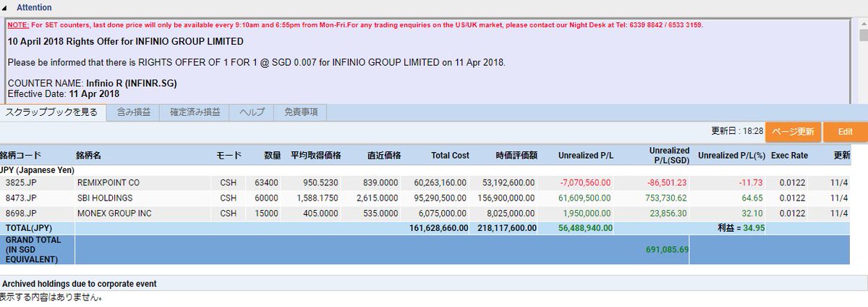This screenshot has width=868, height=307.
Task: Click the 利益 = 34.95 value
Action: [x=741, y=228]
